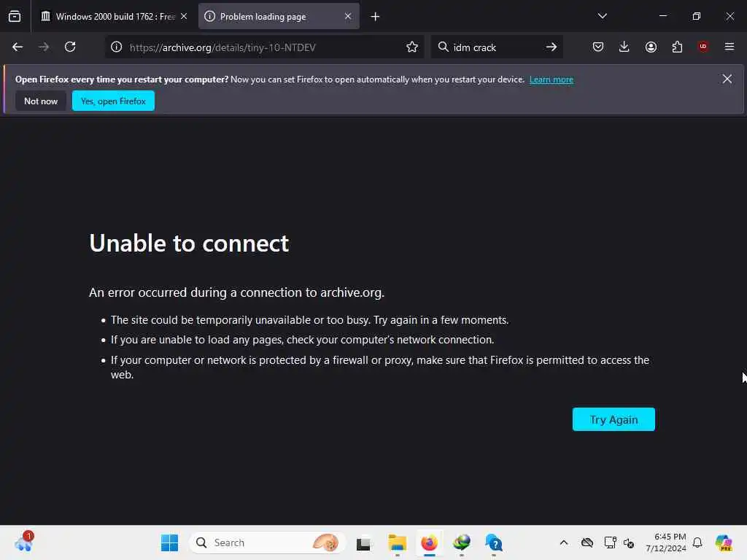Go back one page
This screenshot has width=747, height=560.
(x=18, y=47)
